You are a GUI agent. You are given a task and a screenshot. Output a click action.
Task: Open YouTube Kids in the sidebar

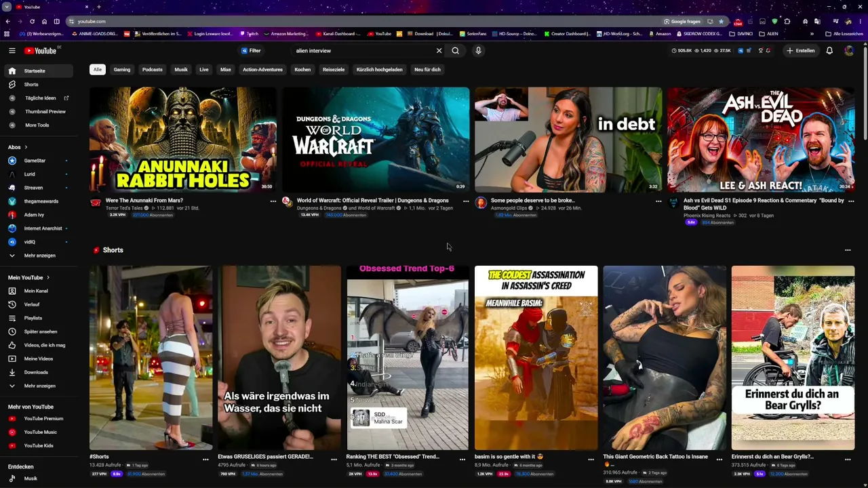pos(39,446)
